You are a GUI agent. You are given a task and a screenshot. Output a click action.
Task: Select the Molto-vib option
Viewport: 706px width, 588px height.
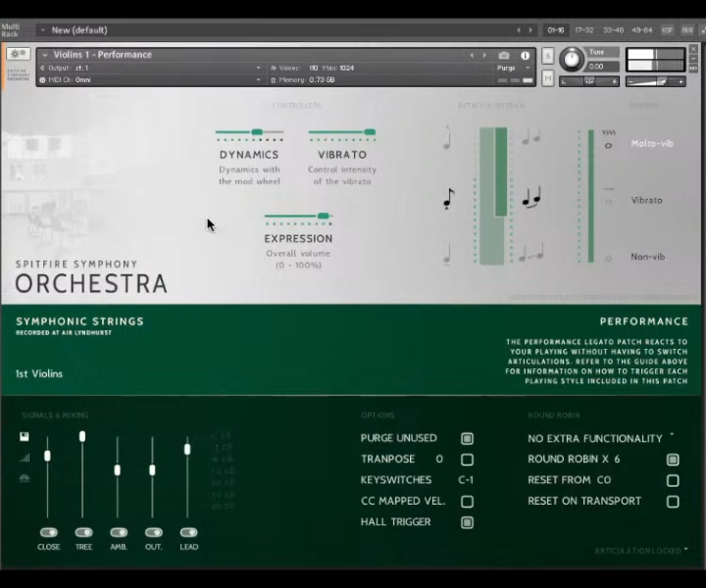651,143
